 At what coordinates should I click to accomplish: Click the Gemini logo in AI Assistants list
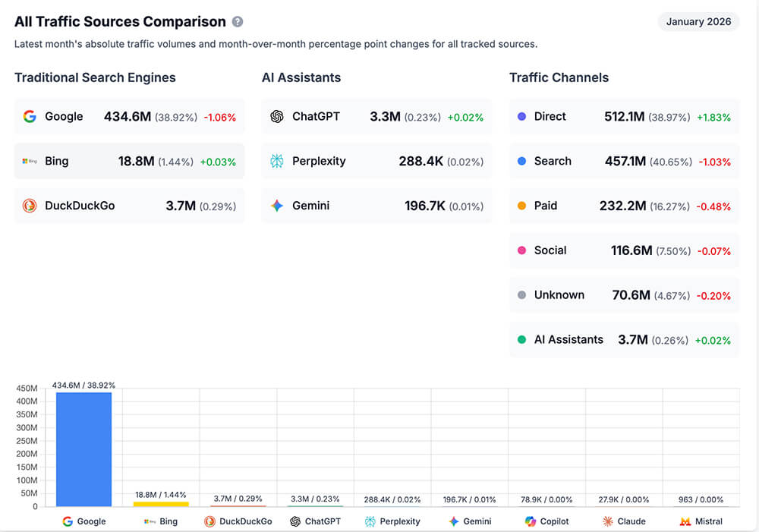click(x=277, y=206)
